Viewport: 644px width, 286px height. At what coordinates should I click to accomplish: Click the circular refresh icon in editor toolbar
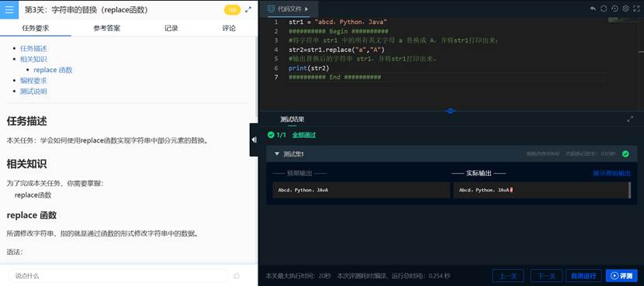click(x=604, y=9)
